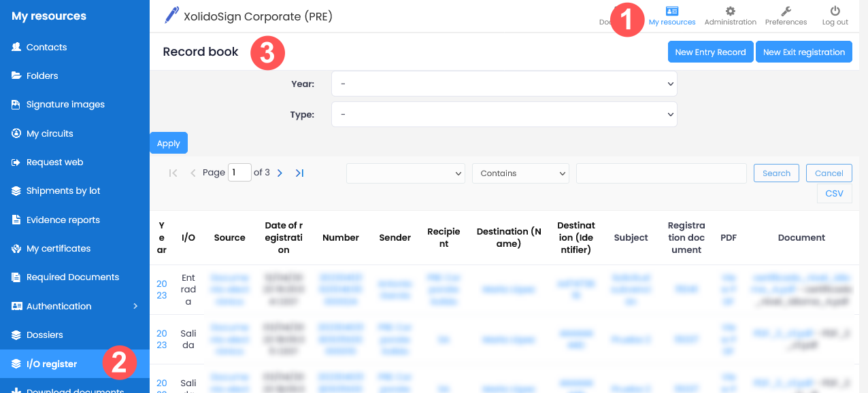Click the XolidoSign pen logo icon
Image resolution: width=868 pixels, height=393 pixels.
171,15
